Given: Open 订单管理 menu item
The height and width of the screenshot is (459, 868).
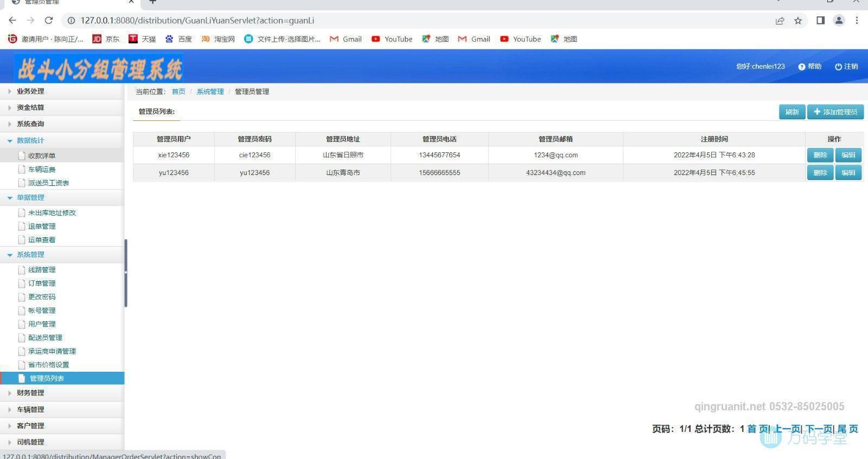Looking at the screenshot, I should pos(42,283).
